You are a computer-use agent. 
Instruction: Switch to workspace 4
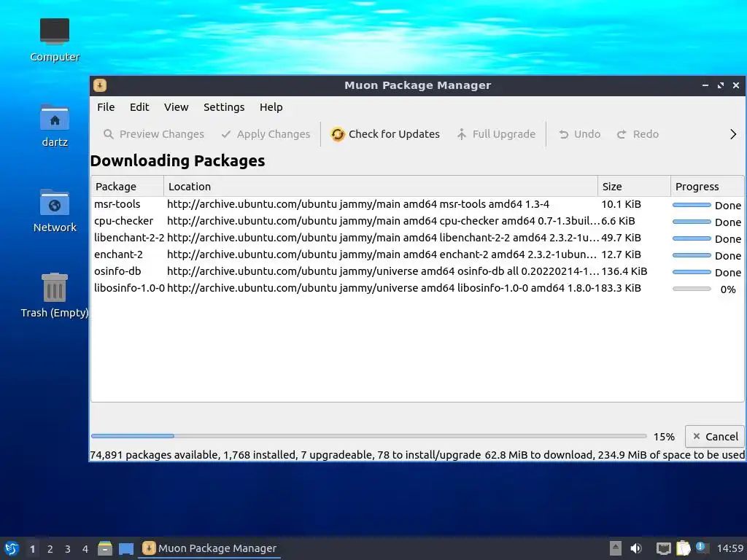point(85,549)
